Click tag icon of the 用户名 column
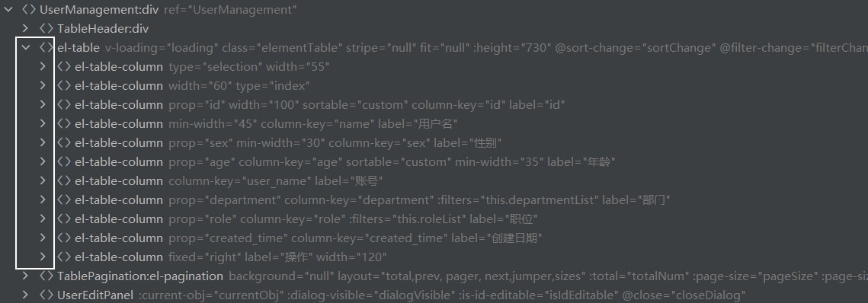This screenshot has height=303, width=868. pos(64,123)
